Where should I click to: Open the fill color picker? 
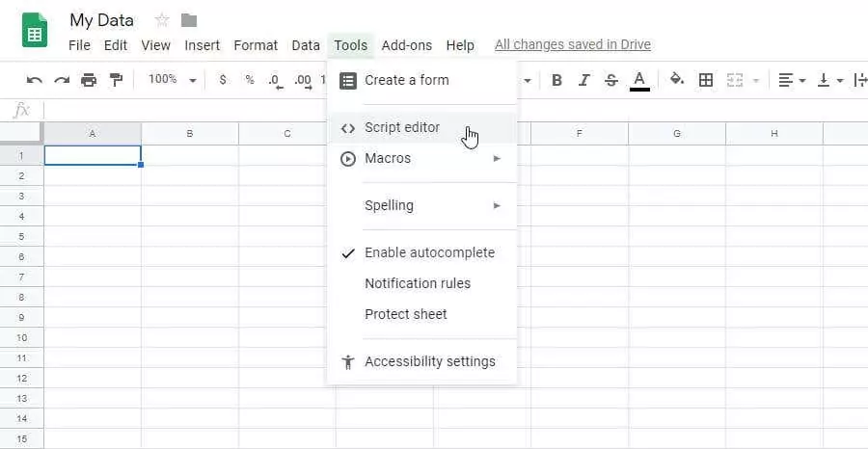click(676, 80)
